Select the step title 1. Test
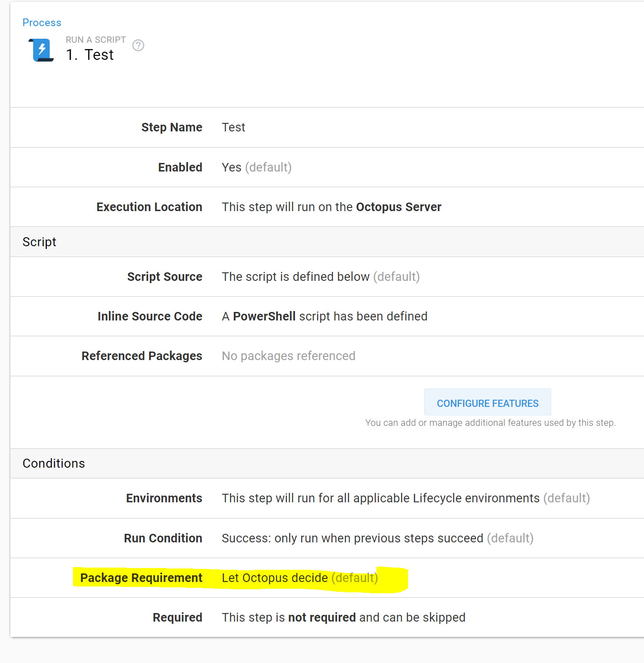Screen dimensions: 644x663 click(90, 54)
